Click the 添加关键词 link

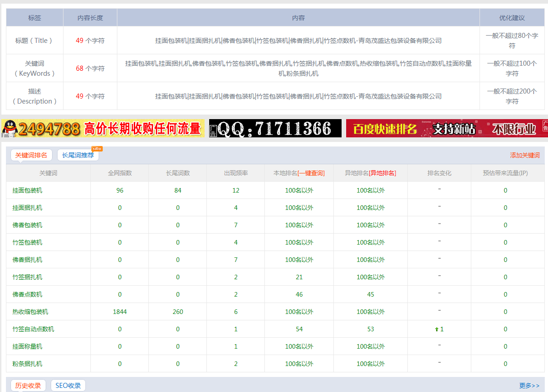point(525,155)
